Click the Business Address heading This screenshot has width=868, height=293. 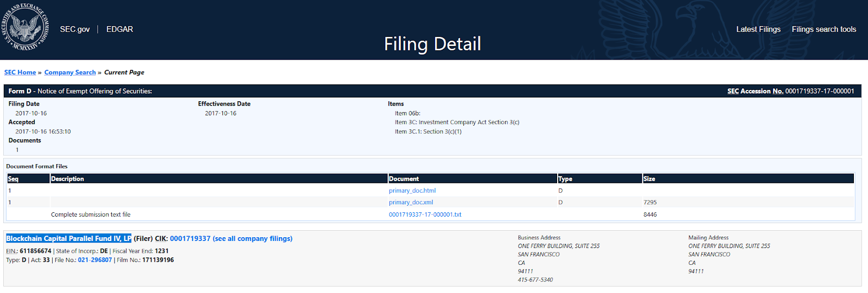pyautogui.click(x=539, y=238)
